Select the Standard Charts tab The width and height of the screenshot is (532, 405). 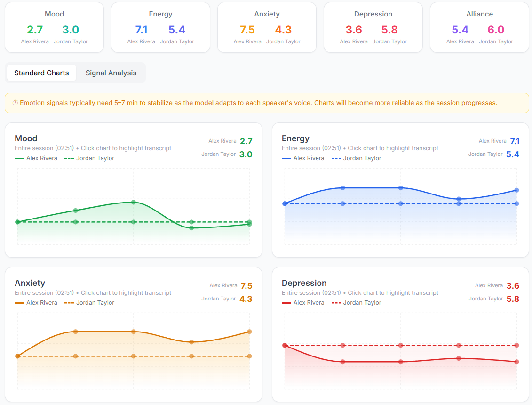point(41,73)
